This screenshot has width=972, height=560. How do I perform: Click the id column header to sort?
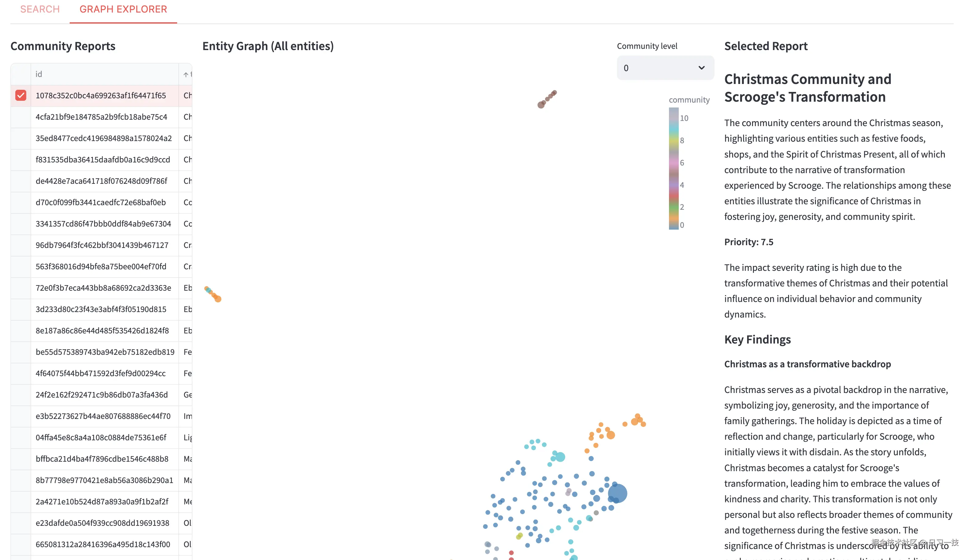(x=38, y=74)
